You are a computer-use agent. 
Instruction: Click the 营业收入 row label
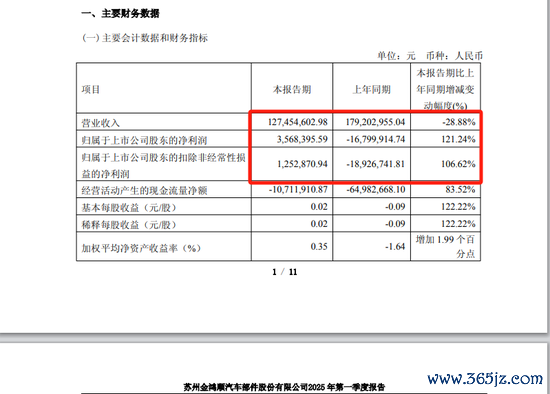pos(100,123)
